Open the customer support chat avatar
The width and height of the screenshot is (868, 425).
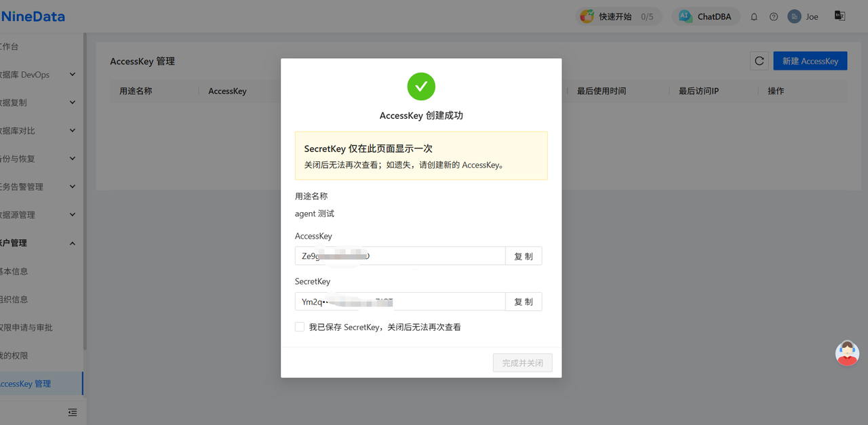coord(847,353)
